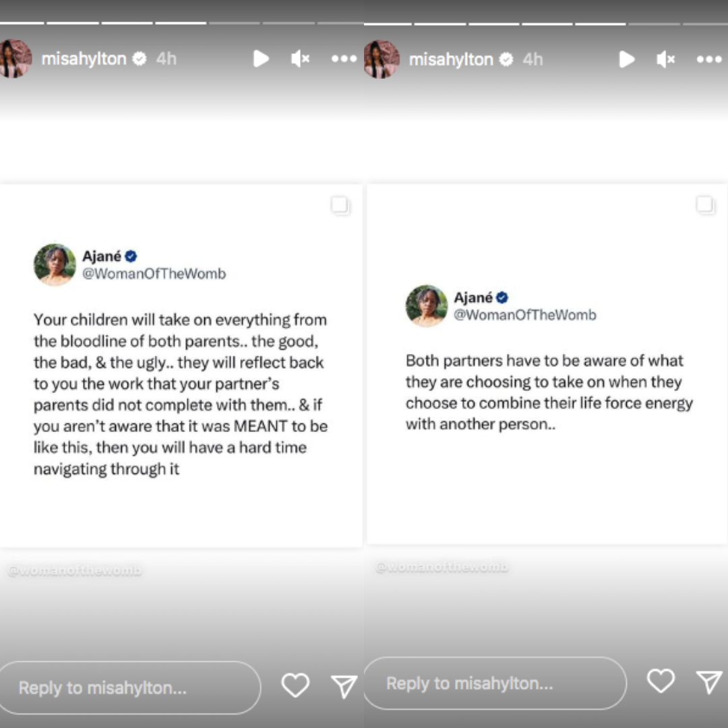Open more options on right story

coord(709,59)
